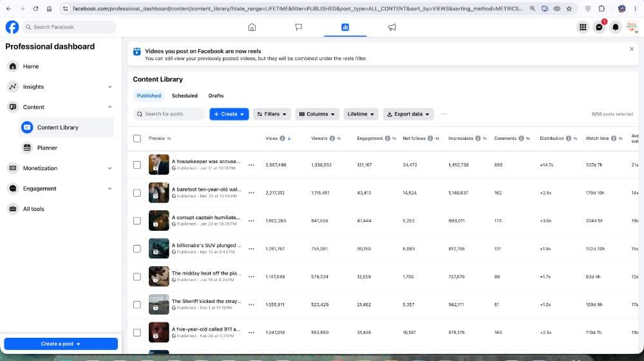Open options for 'A corrupt captain humiliate...' post

pyautogui.click(x=251, y=221)
